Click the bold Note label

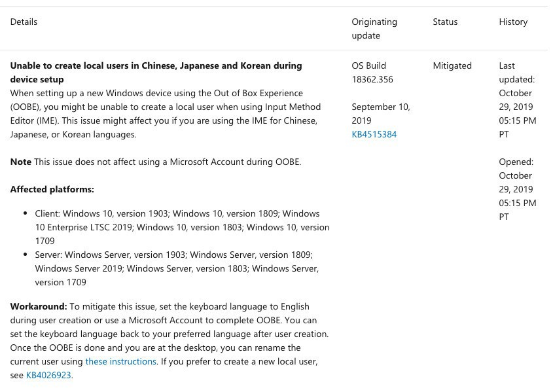coord(21,162)
